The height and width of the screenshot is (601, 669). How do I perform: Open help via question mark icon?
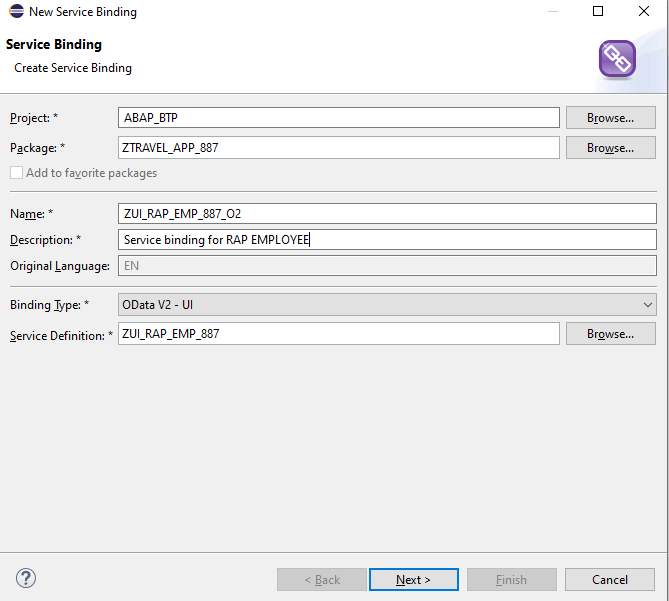click(x=26, y=578)
